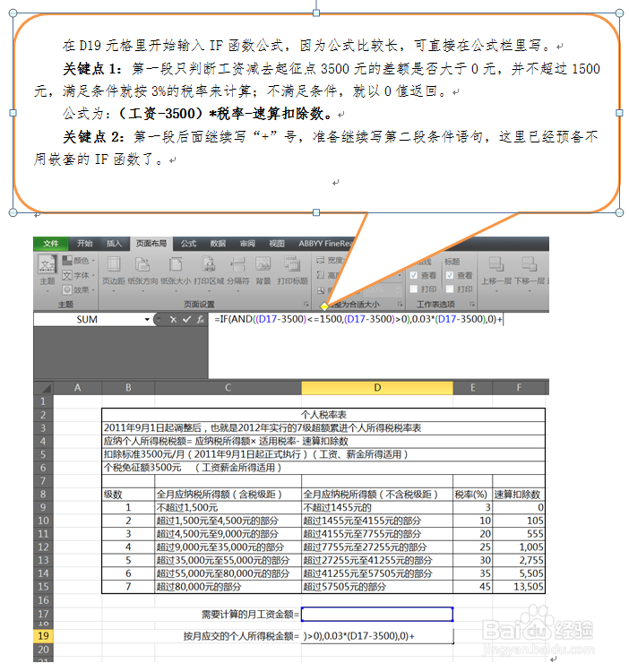
Task: Toggle the gridlines 打印 (print) checkbox
Action: [414, 289]
